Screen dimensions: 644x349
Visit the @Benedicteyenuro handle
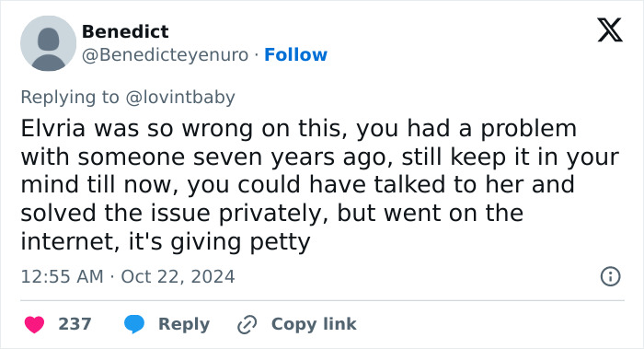[x=165, y=54]
